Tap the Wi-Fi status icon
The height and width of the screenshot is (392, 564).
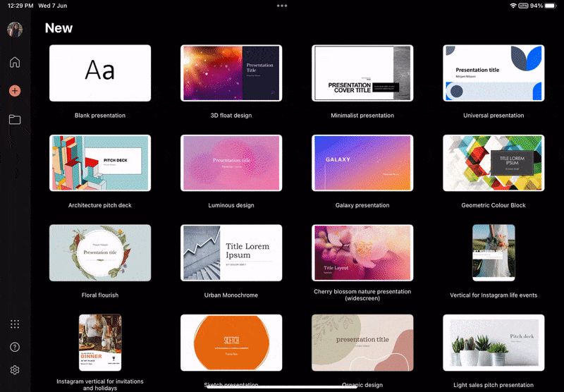pyautogui.click(x=513, y=6)
